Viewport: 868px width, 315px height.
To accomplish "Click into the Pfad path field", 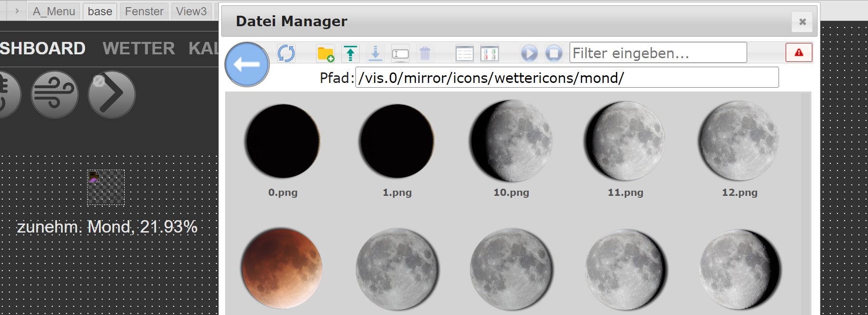I will coord(567,77).
